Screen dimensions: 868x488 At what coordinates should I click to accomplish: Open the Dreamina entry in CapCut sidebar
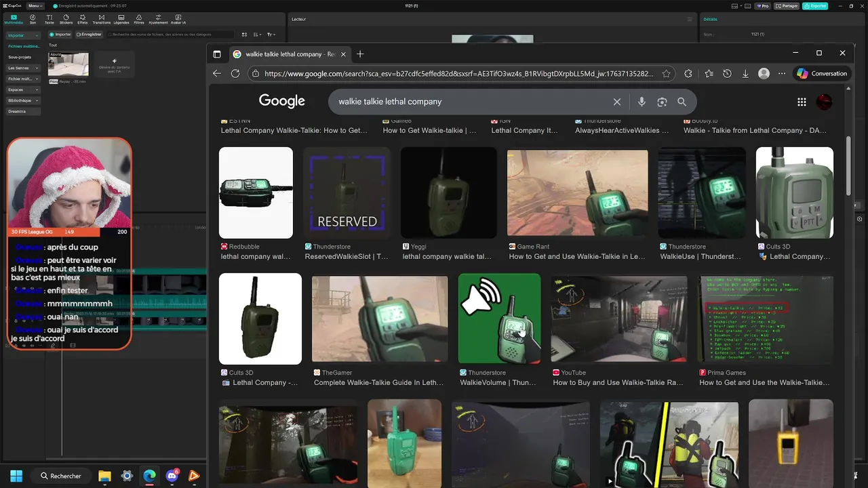[23, 111]
